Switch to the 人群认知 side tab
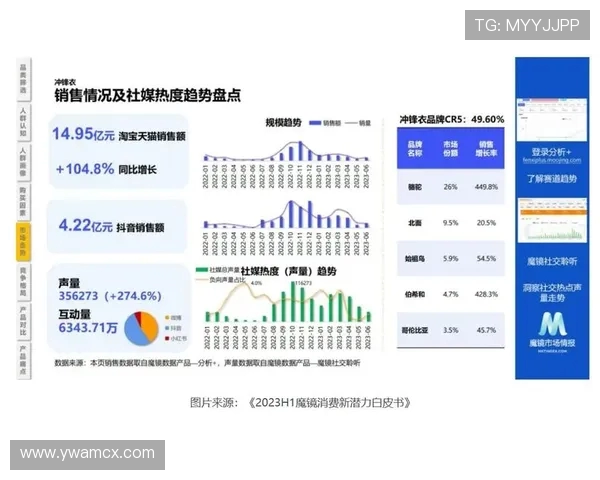Screen dimensions: 600x480 [23, 122]
